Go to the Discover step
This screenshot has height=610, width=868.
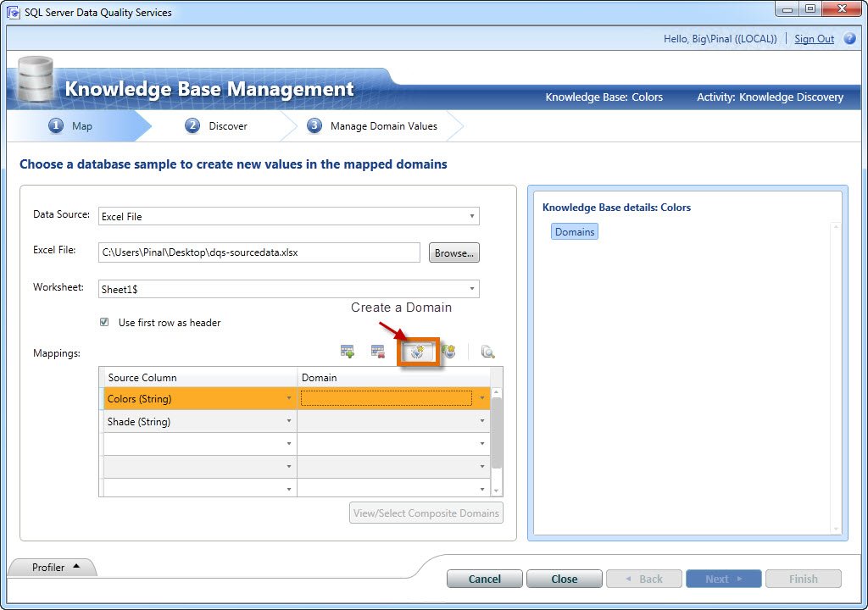[x=216, y=125]
